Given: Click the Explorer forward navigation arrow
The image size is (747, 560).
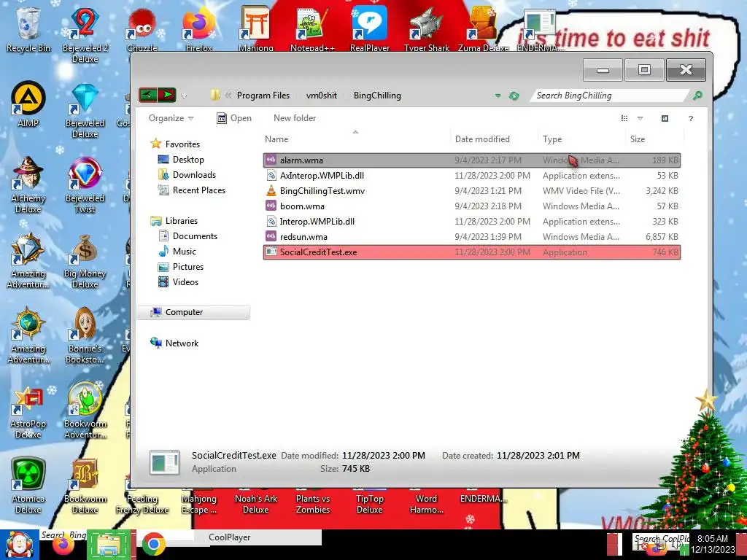Looking at the screenshot, I should tap(167, 95).
